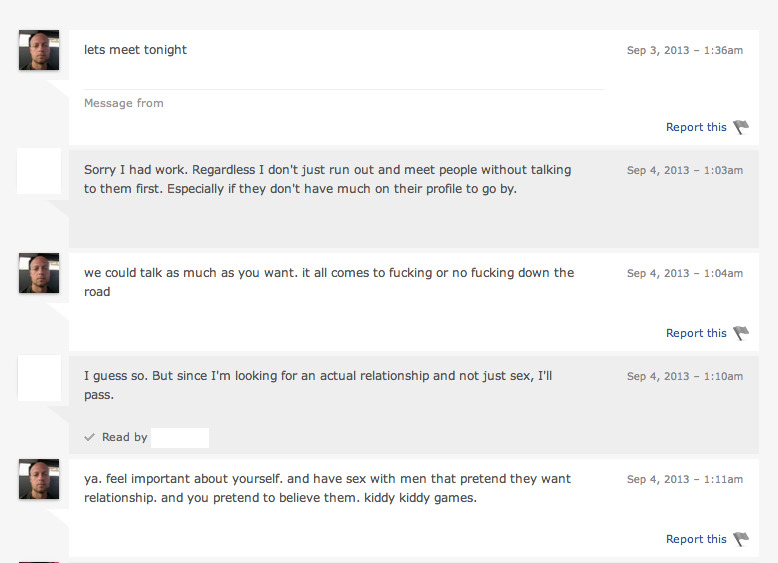Report the "kiddy kiddy games" message

coord(696,539)
